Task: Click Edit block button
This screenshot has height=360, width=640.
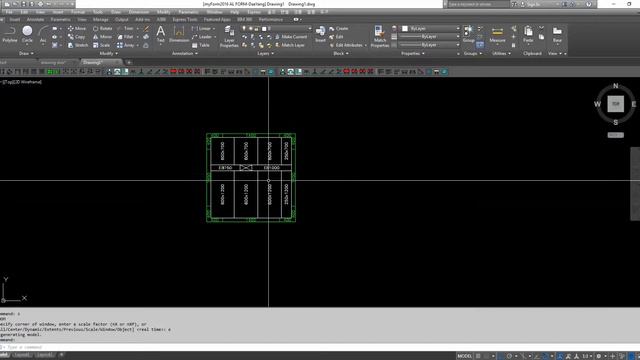Action: point(336,37)
